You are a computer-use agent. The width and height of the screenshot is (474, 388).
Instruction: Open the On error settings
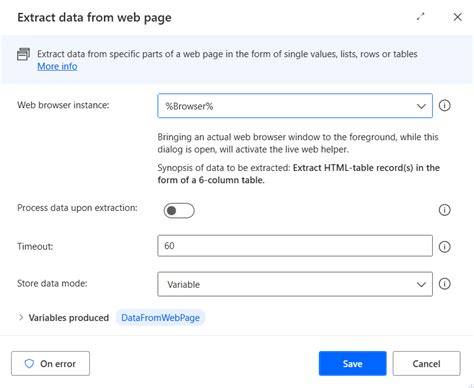point(50,363)
